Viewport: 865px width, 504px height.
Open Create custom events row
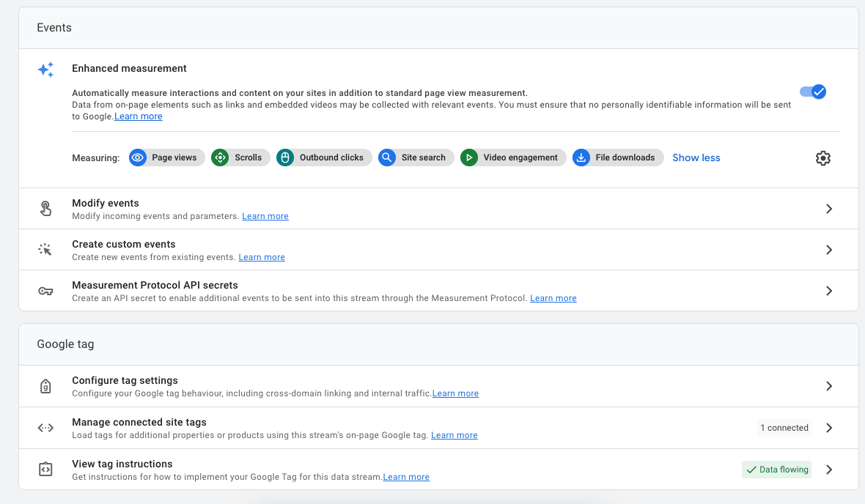tap(438, 250)
